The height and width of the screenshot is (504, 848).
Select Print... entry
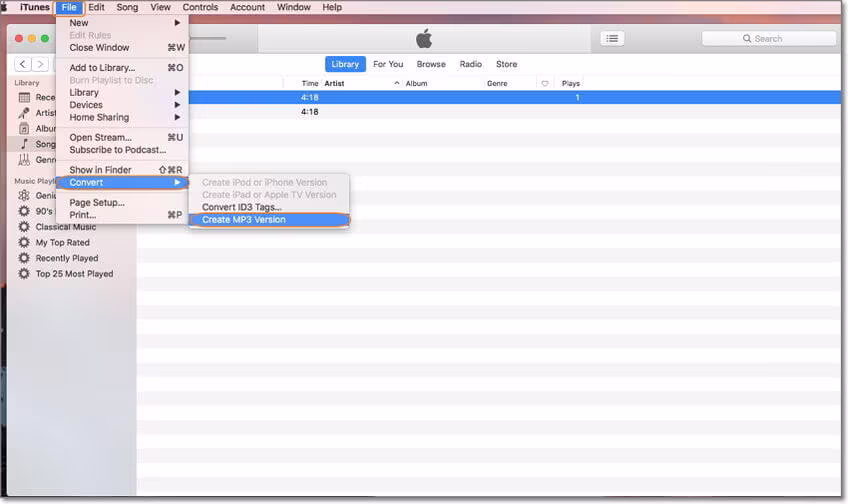(122, 215)
